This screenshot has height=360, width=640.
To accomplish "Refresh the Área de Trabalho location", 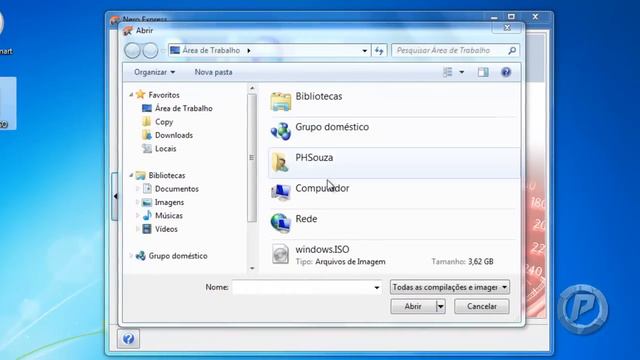I will click(379, 51).
